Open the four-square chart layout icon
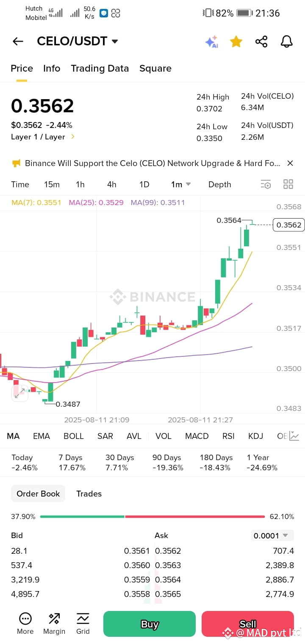This screenshot has width=305, height=644. point(288,184)
